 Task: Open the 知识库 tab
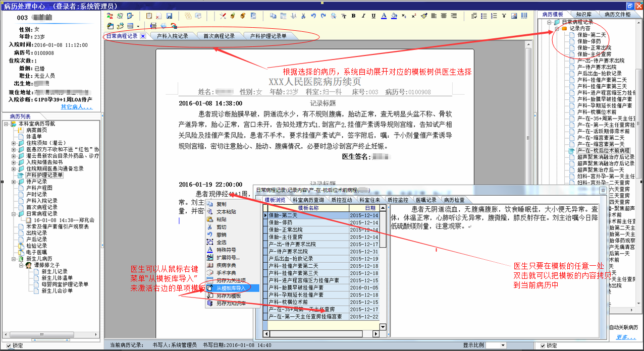(x=584, y=15)
